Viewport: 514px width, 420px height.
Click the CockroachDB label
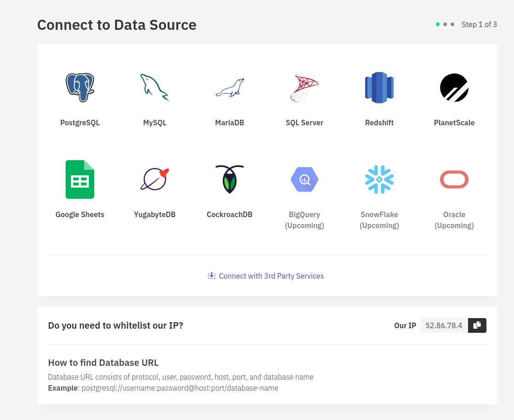click(230, 214)
